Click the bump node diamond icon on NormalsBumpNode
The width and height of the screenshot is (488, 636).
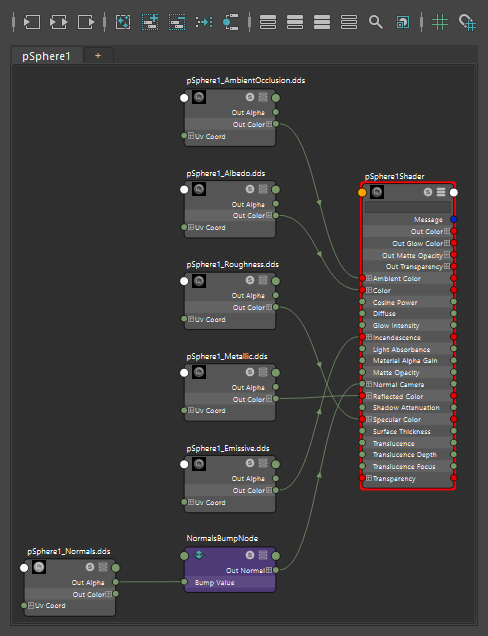pyautogui.click(x=199, y=555)
